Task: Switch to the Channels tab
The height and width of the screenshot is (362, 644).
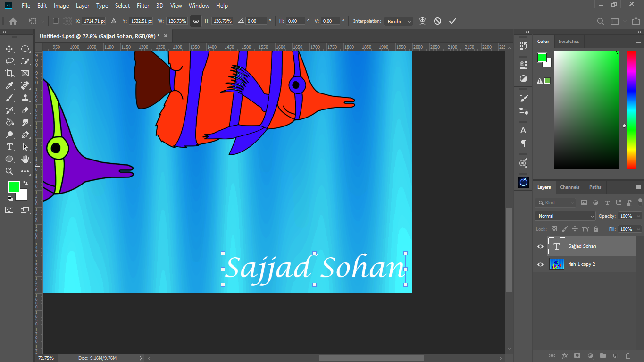Action: [569, 187]
